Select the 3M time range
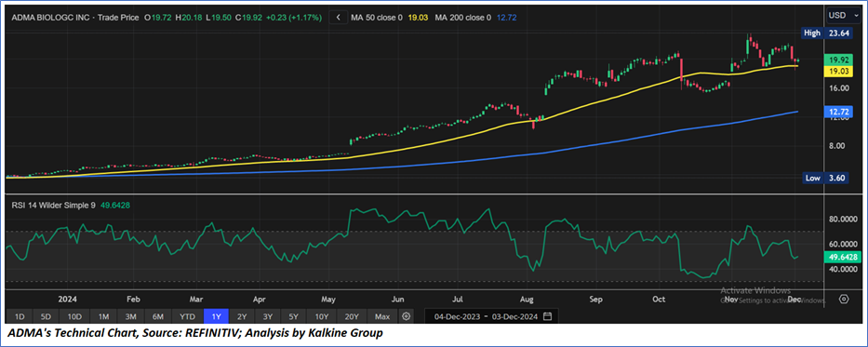The image size is (868, 347). coord(131,316)
